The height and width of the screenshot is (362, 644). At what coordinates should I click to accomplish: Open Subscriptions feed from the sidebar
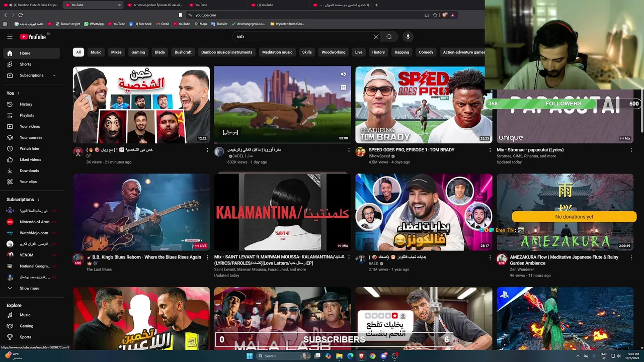32,75
